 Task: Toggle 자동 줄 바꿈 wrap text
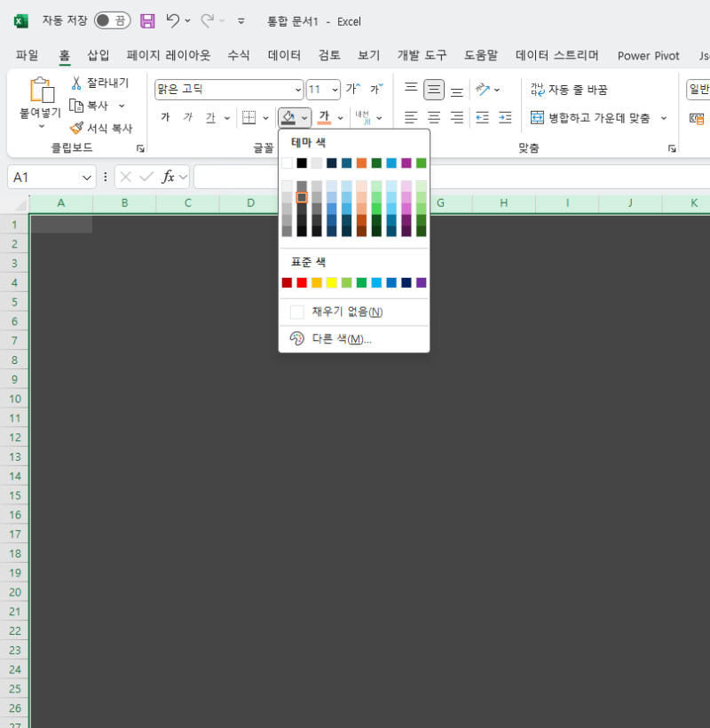tap(569, 90)
